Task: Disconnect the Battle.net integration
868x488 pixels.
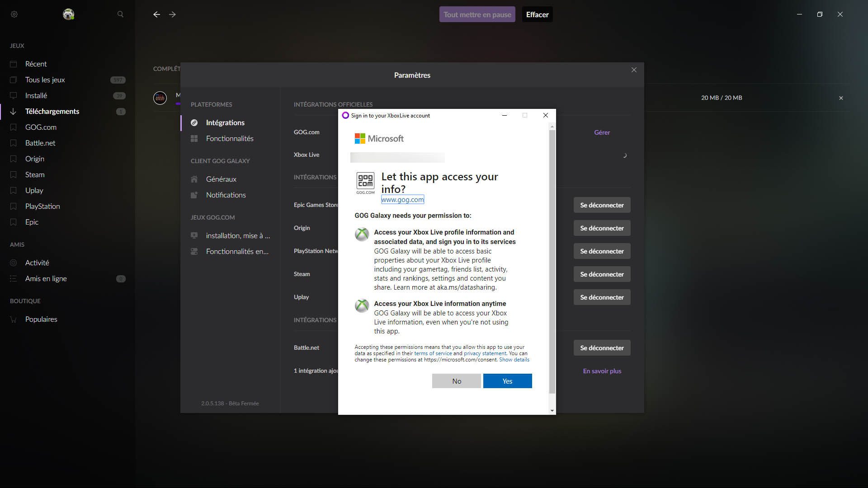Action: click(x=602, y=348)
